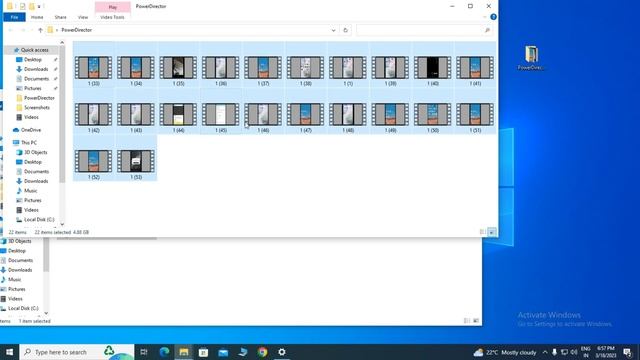Screen dimensions: 640x360
Task: Open Downloads under Quick access
Action: click(x=36, y=69)
